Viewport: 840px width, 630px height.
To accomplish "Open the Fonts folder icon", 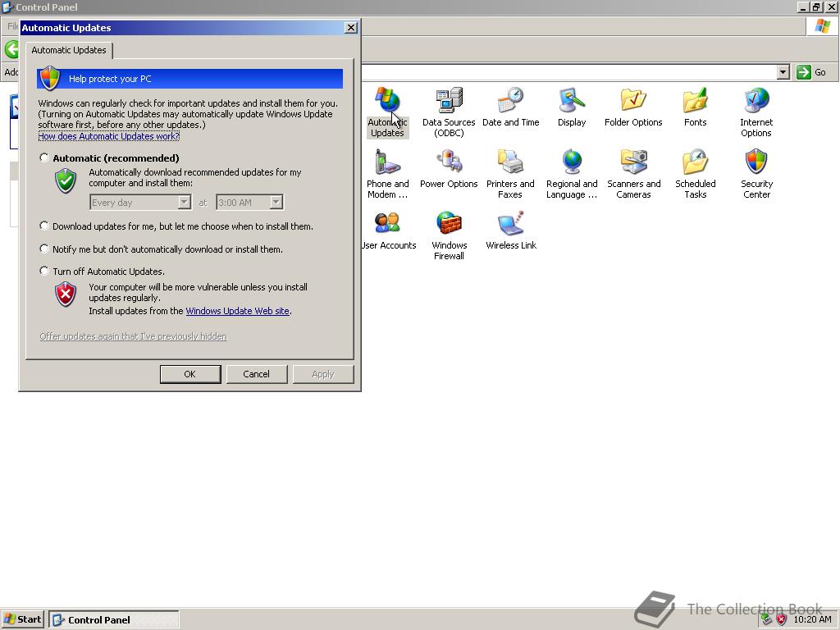I will click(696, 107).
